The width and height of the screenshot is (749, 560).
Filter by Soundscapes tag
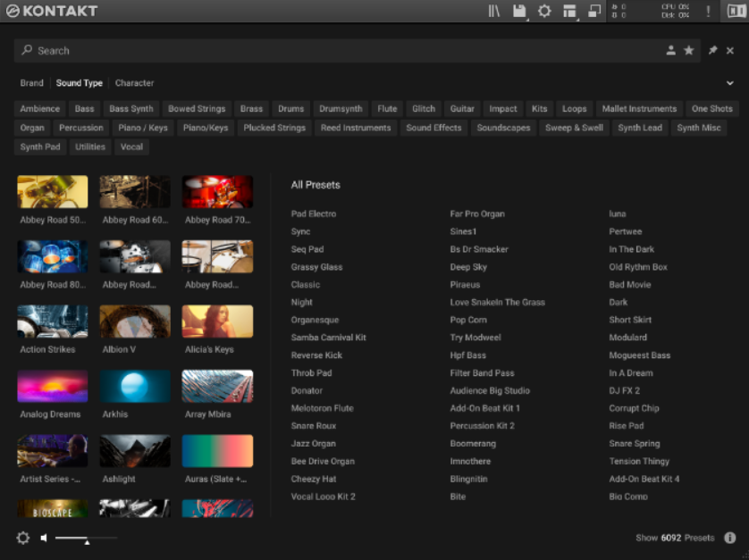[x=503, y=128]
